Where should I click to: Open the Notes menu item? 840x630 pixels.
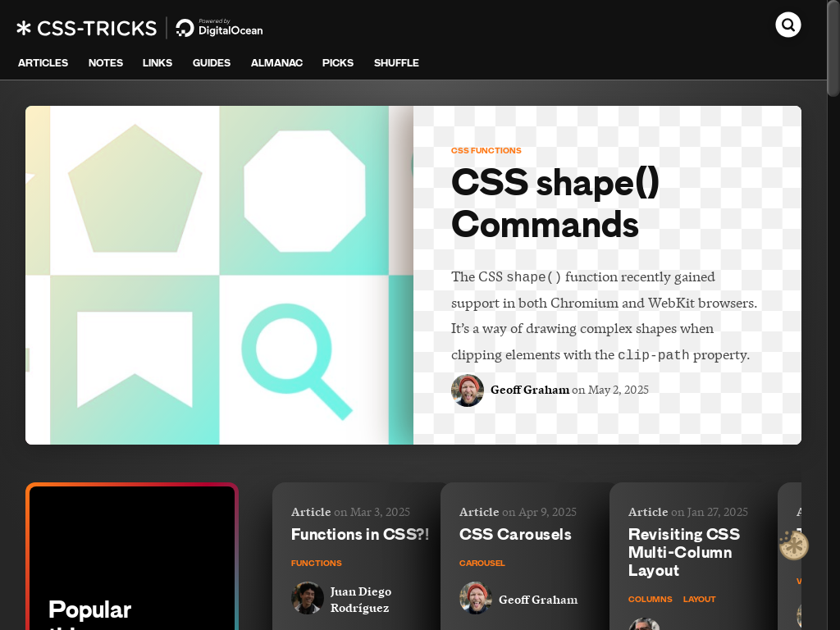click(x=106, y=62)
